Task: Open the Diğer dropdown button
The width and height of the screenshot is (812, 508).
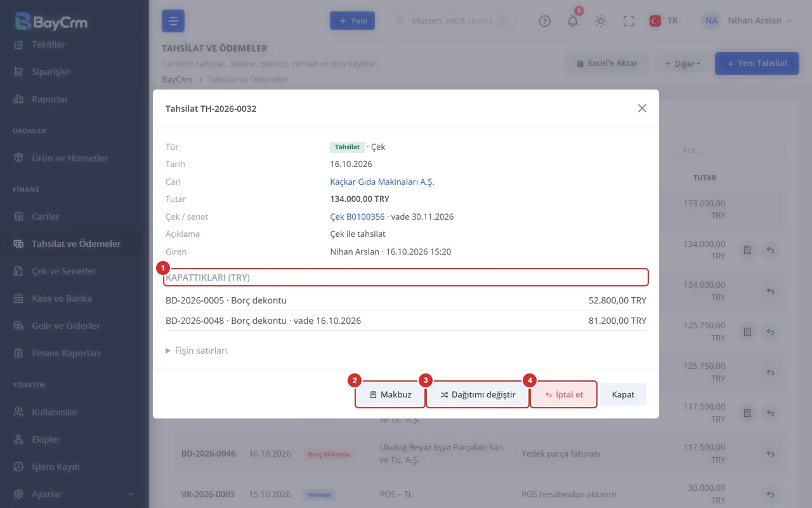Action: [x=682, y=63]
